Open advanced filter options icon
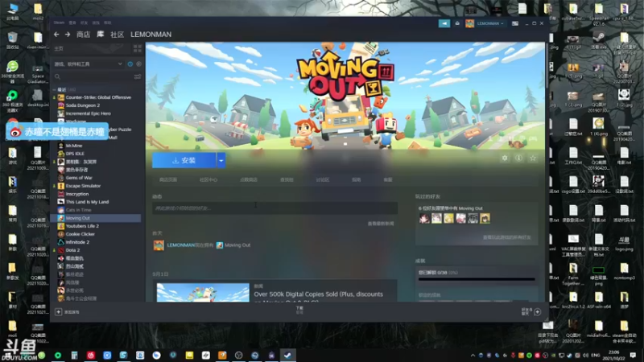 point(138,76)
